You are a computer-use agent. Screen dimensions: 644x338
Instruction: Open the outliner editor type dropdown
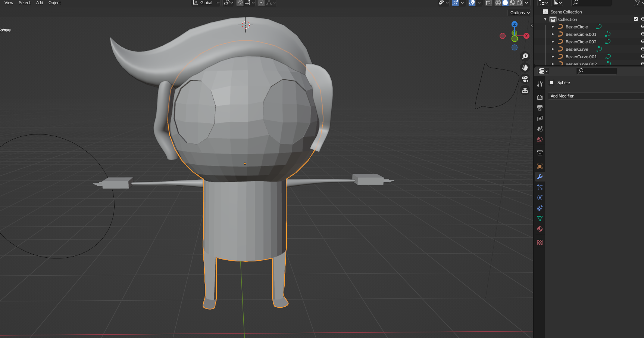pos(543,3)
